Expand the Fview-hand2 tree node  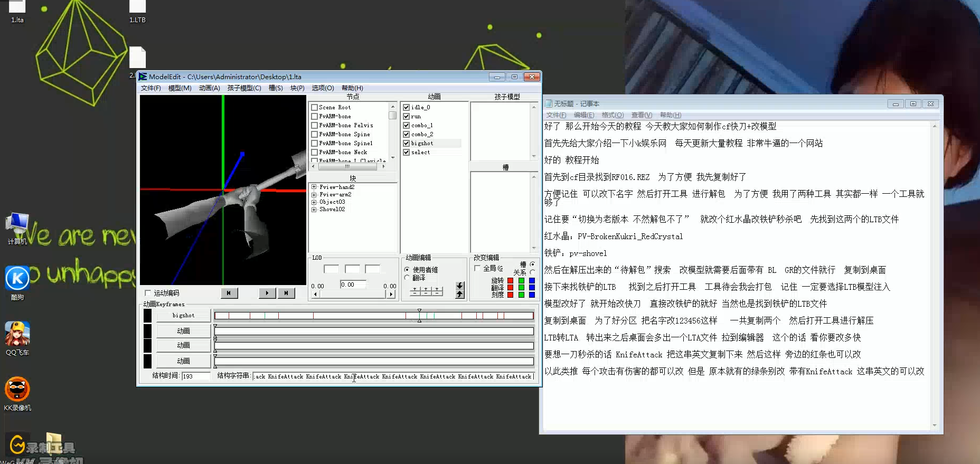point(314,187)
